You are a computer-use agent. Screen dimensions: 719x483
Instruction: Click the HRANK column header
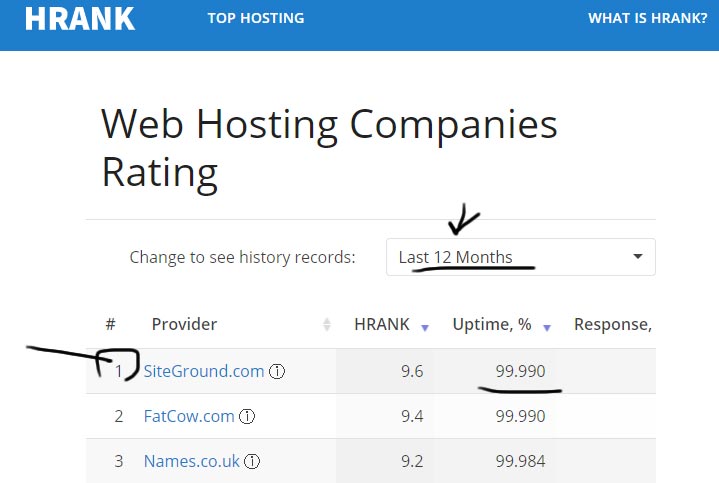(382, 324)
